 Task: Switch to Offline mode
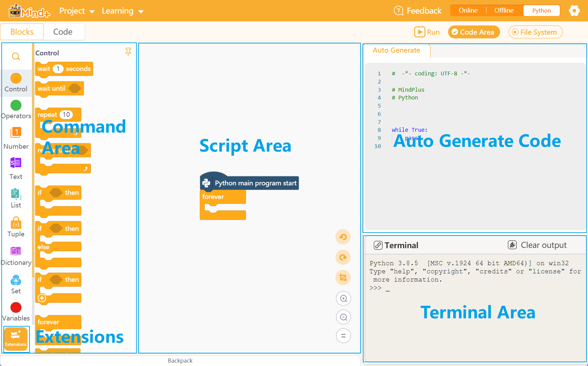[x=503, y=10]
